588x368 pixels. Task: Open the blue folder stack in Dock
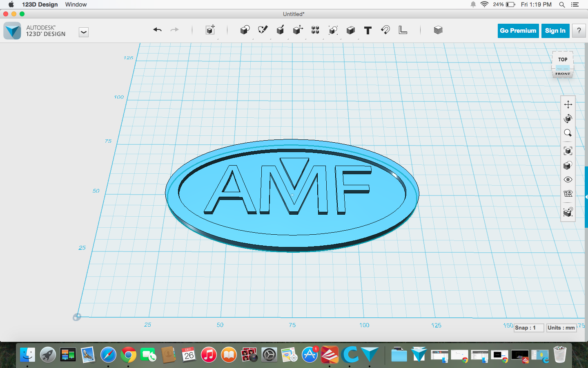pyautogui.click(x=399, y=355)
